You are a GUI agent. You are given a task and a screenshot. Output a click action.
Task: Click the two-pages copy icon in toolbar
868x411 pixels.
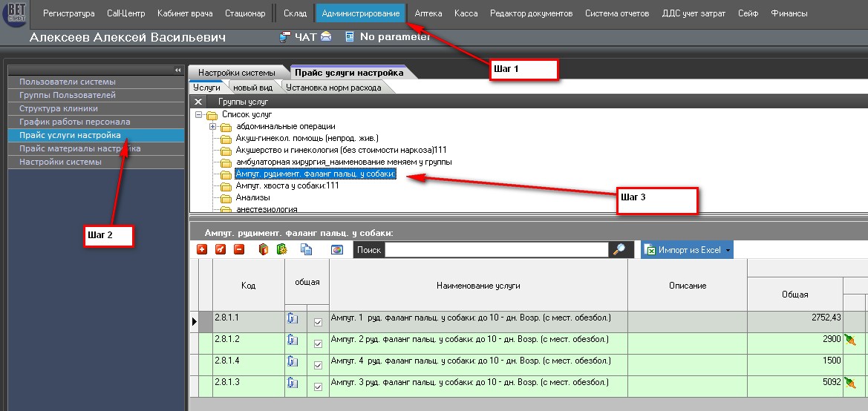tap(306, 250)
